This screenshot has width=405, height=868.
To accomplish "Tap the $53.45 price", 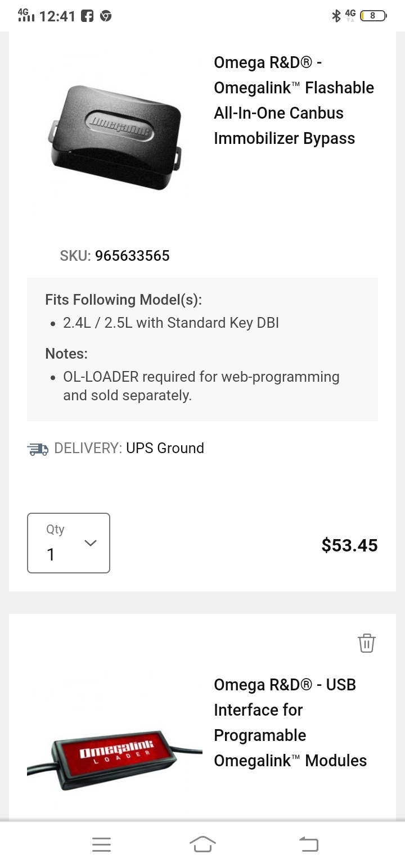I will point(349,545).
